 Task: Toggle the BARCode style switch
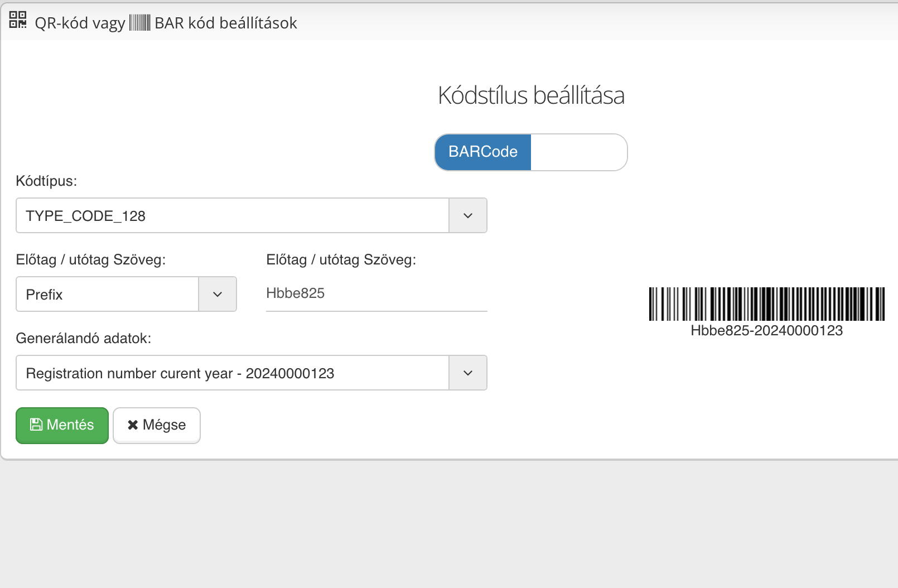[530, 152]
